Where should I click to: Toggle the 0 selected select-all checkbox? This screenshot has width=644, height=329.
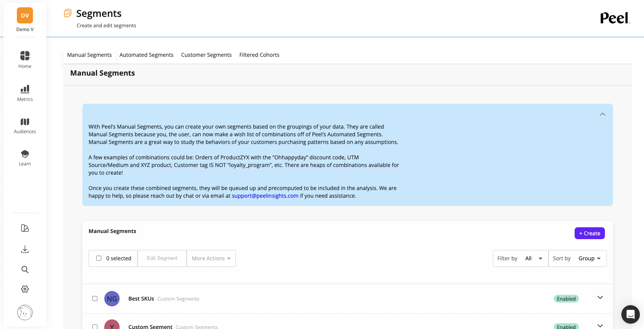click(99, 258)
